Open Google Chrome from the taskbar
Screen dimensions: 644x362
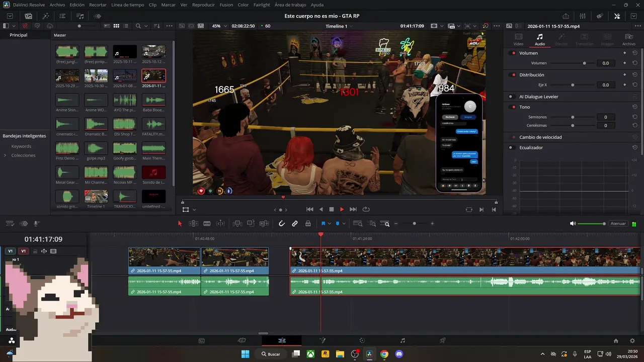pos(384,354)
